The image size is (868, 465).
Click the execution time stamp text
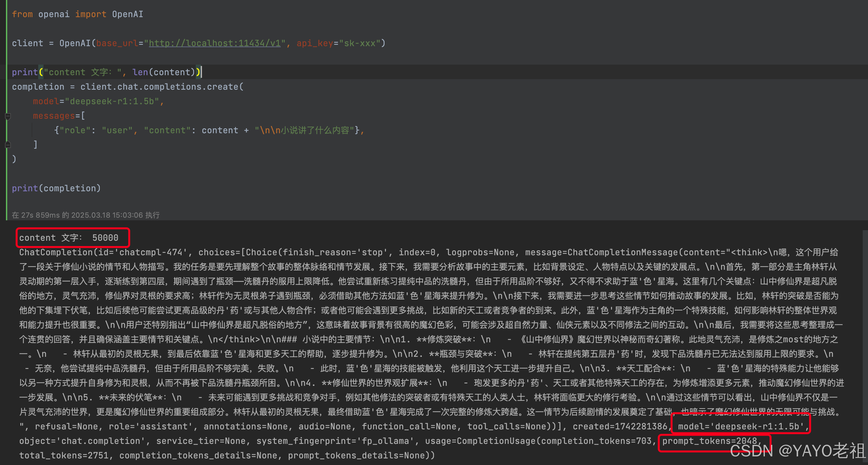86,215
